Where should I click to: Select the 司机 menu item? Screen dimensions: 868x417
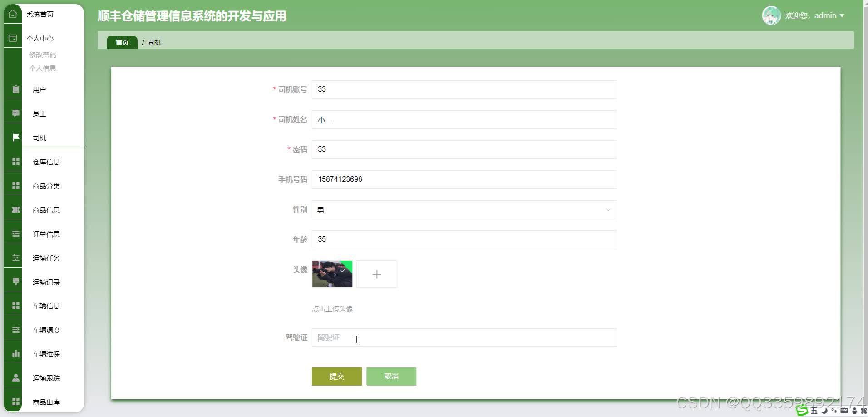39,138
